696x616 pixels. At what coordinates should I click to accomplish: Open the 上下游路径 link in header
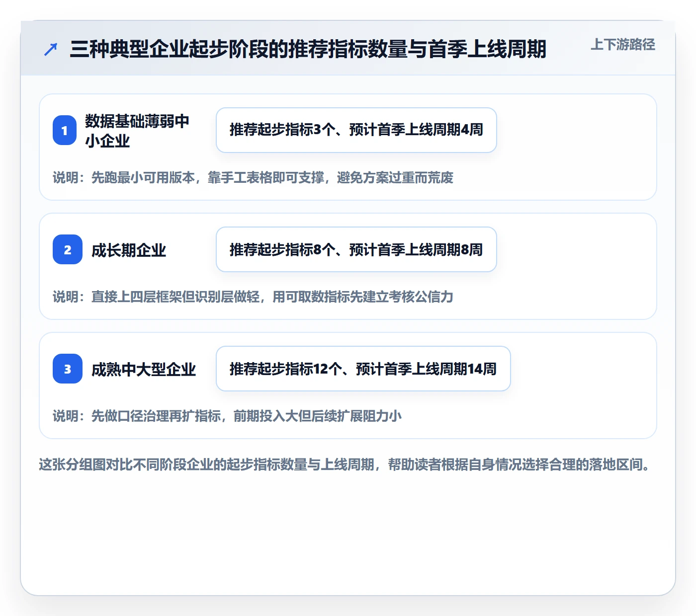[623, 45]
